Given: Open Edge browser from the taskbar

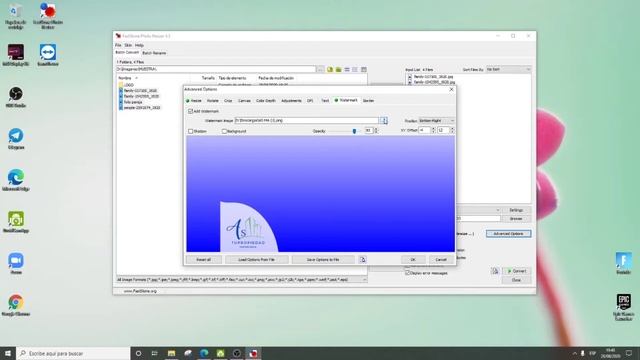Looking at the screenshot, I should pos(204,353).
